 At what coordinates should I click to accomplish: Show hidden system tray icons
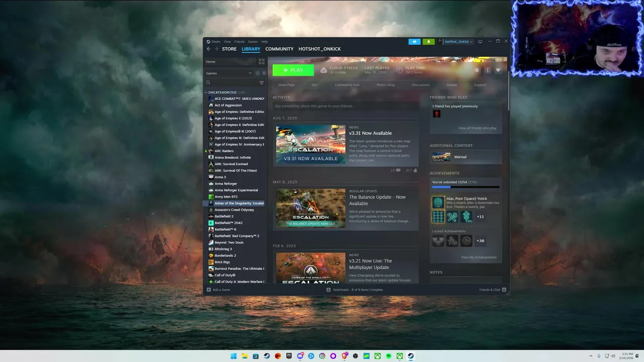pos(591,356)
